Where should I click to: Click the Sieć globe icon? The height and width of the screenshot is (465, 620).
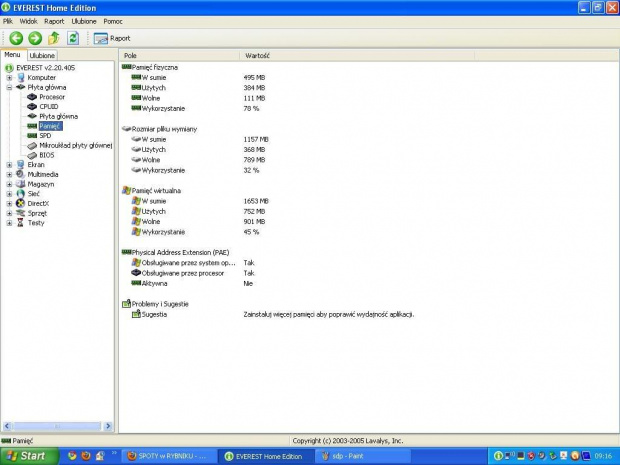coord(21,194)
